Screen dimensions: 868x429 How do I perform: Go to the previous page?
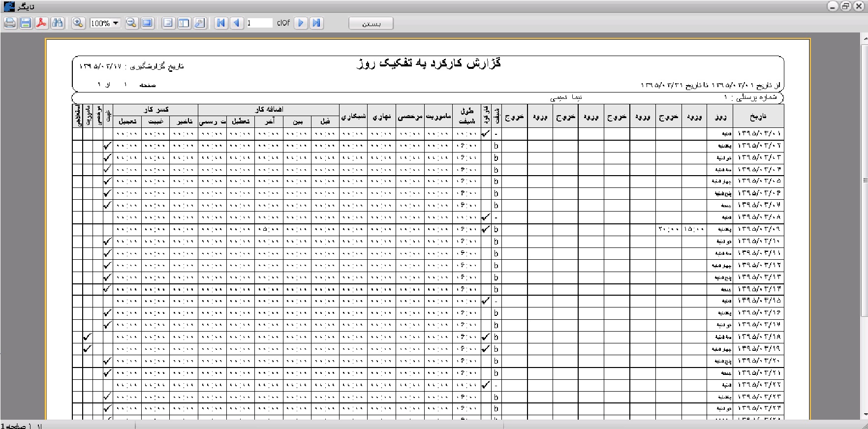237,23
